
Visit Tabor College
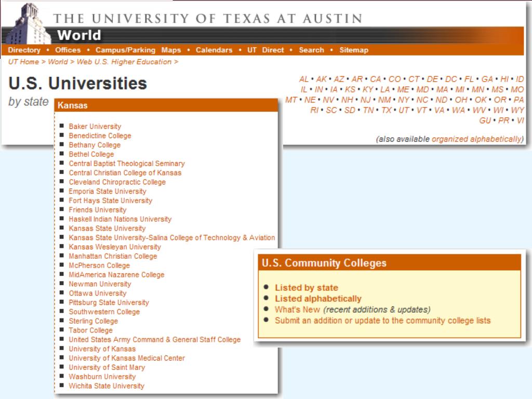(90, 330)
